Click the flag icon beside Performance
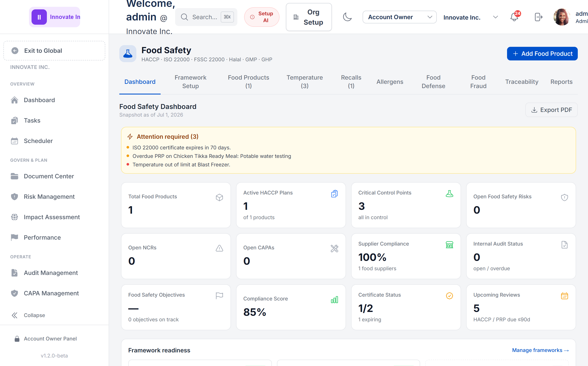Viewport: 588px width, 366px height. (14, 237)
